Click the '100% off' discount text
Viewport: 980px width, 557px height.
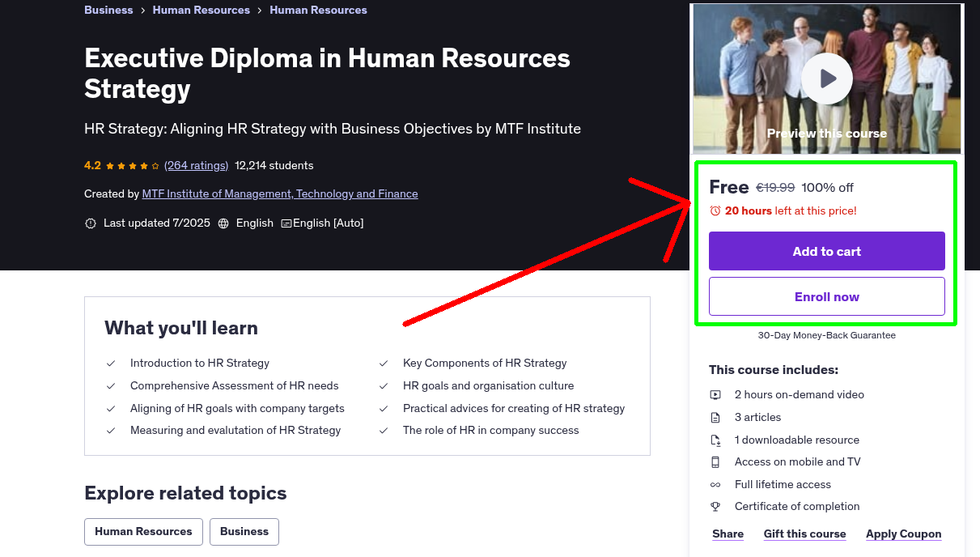828,188
